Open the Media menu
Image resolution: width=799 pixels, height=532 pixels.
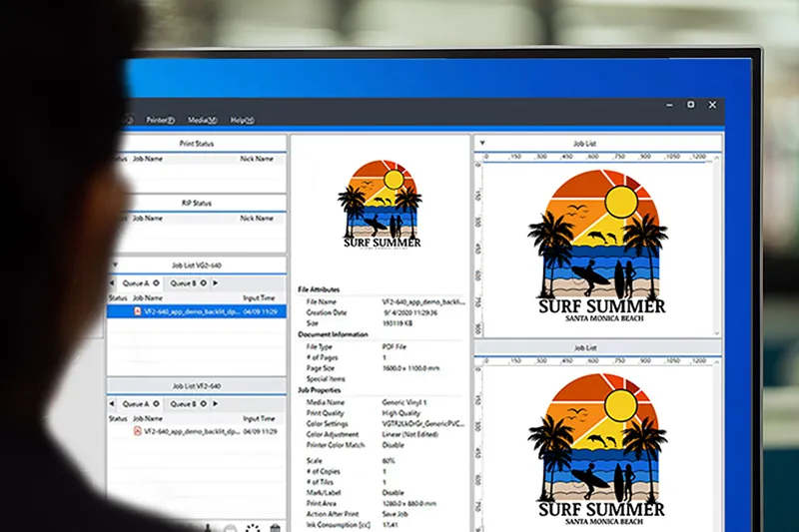click(x=202, y=120)
